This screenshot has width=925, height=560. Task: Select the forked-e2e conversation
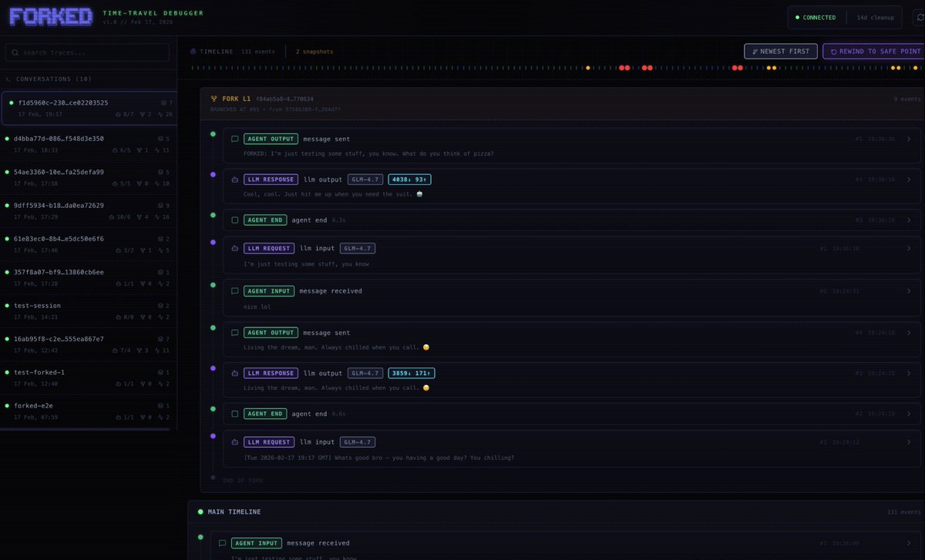pyautogui.click(x=89, y=411)
